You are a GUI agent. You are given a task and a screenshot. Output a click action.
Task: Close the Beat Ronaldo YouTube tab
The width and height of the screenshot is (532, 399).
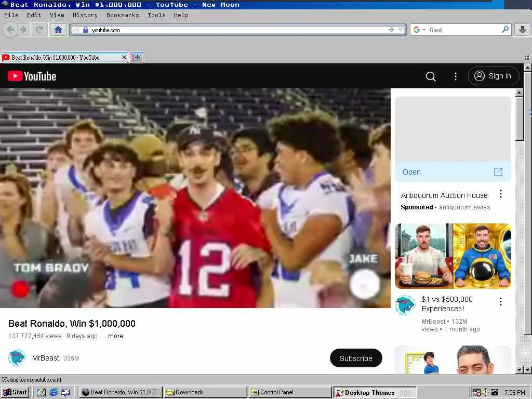(x=124, y=57)
